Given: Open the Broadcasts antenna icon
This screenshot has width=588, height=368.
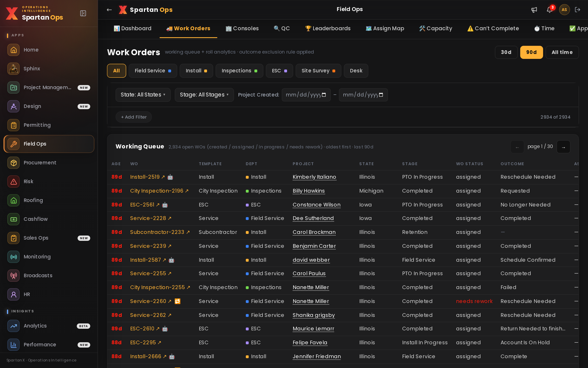Looking at the screenshot, I should (14, 276).
